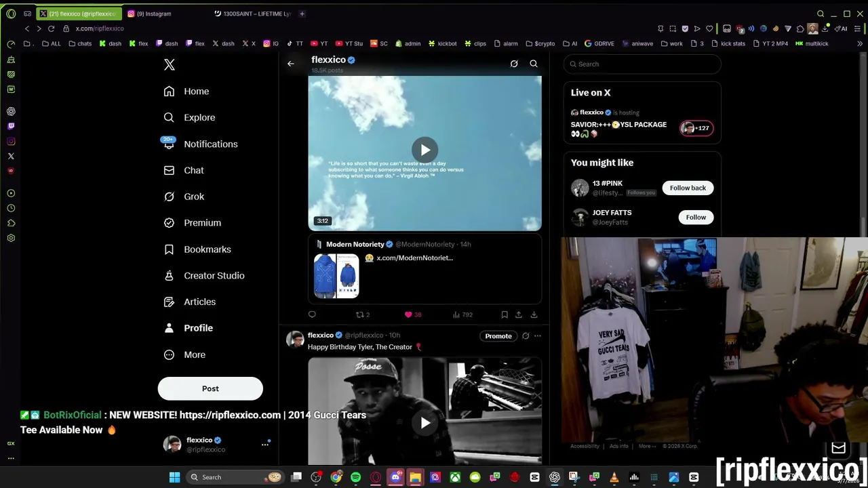The height and width of the screenshot is (488, 868).
Task: Open the browser snapshot icon
Action: 673,28
